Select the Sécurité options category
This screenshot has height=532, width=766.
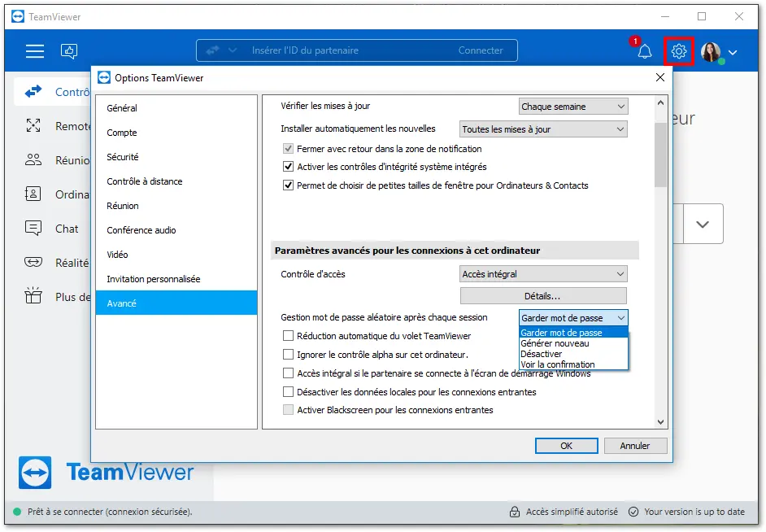[176, 157]
